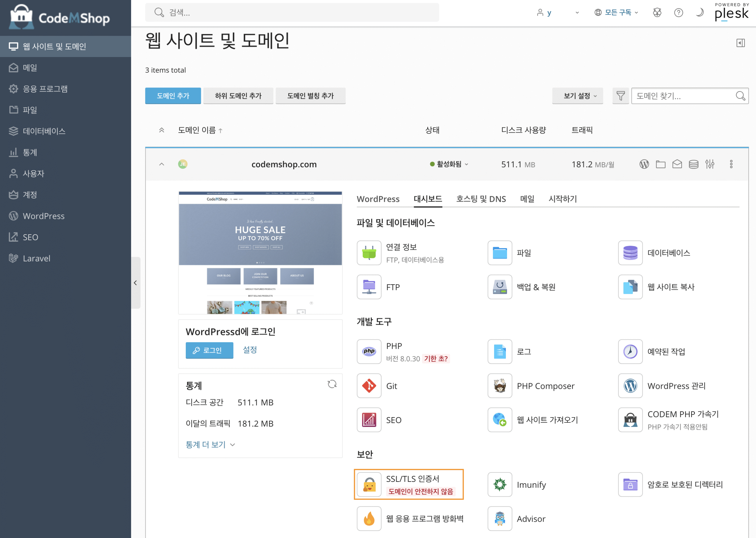The image size is (756, 538).
Task: Toggle dark mode moon icon
Action: (x=699, y=13)
